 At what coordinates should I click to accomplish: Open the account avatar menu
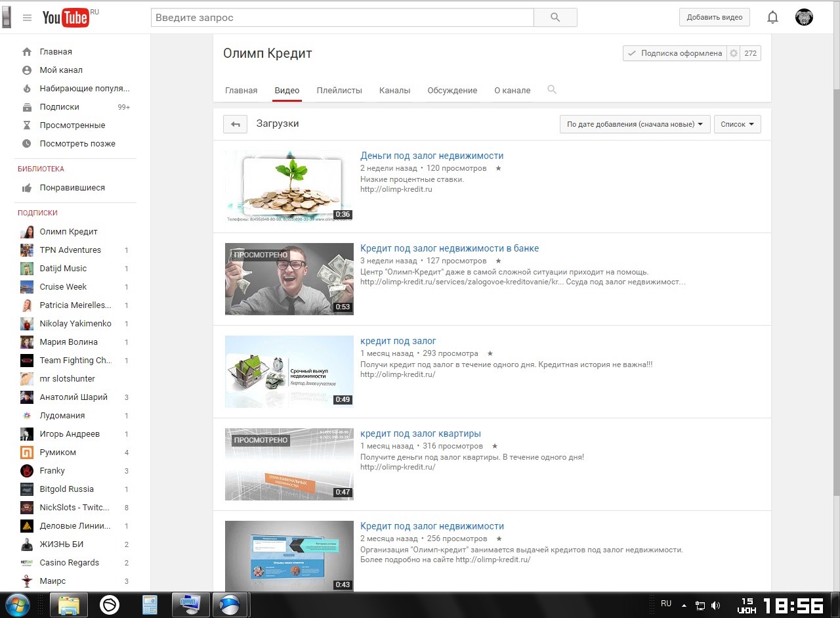[x=804, y=18]
